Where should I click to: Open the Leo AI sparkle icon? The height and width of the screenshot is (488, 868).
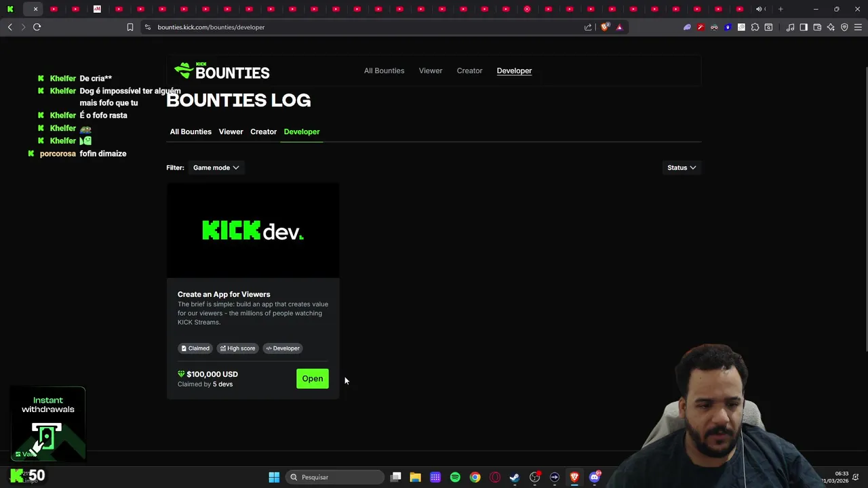[x=831, y=27]
